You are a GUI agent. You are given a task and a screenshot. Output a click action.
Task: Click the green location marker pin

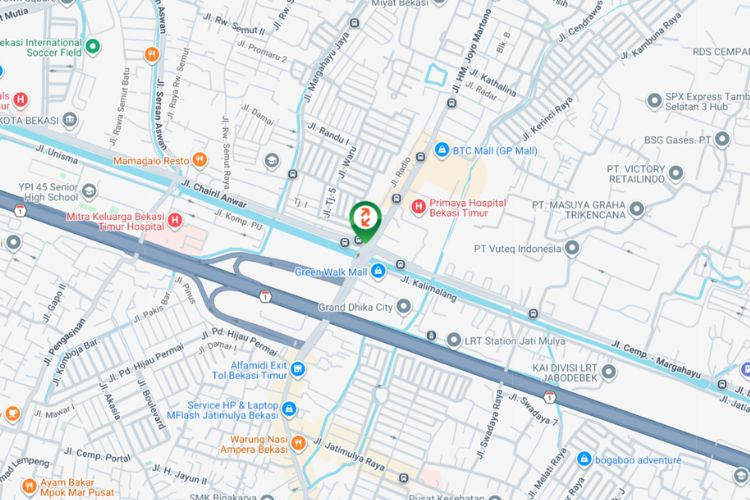tap(365, 221)
